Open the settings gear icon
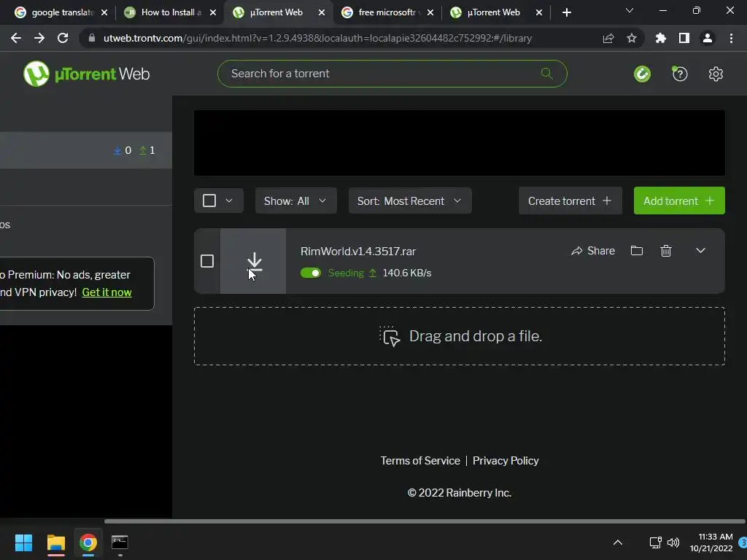This screenshot has width=747, height=560. coord(716,74)
